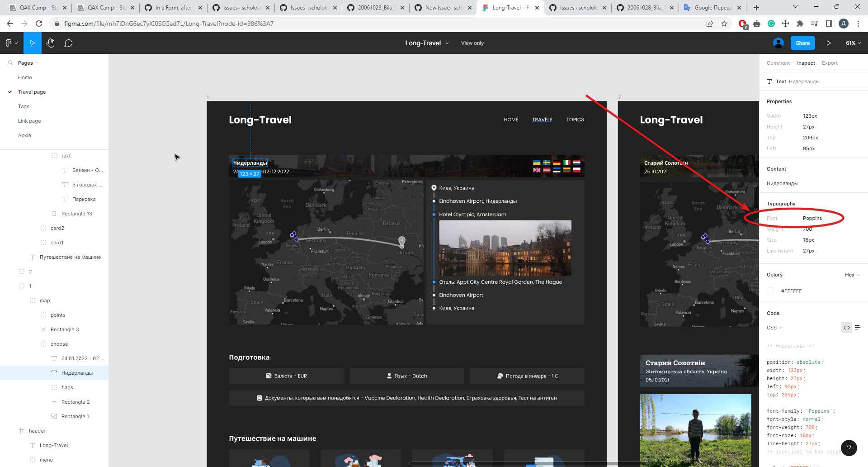Click the Amsterdam hotel photo in the design

(505, 248)
